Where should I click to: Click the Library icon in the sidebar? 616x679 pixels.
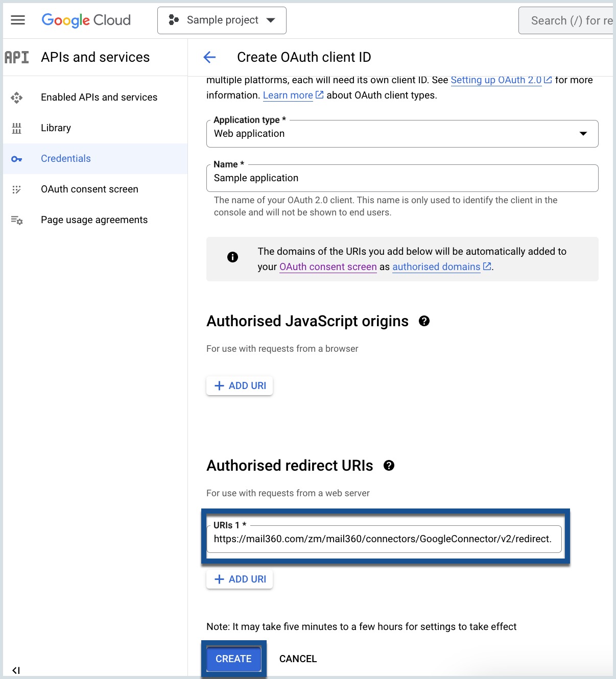tap(17, 128)
